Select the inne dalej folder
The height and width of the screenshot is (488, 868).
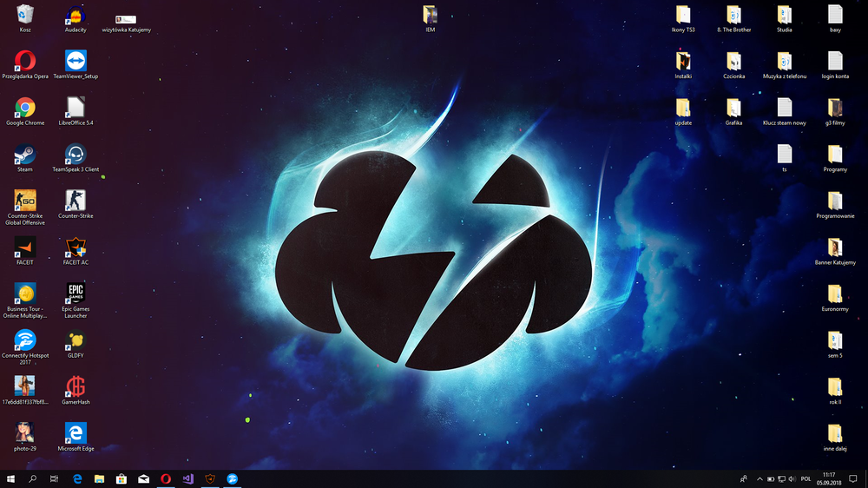(x=835, y=437)
